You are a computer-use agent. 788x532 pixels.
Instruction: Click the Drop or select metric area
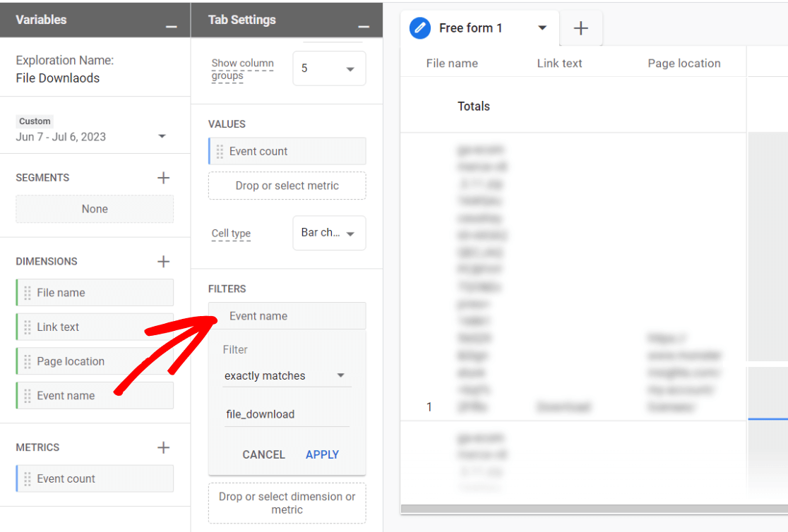pos(287,186)
